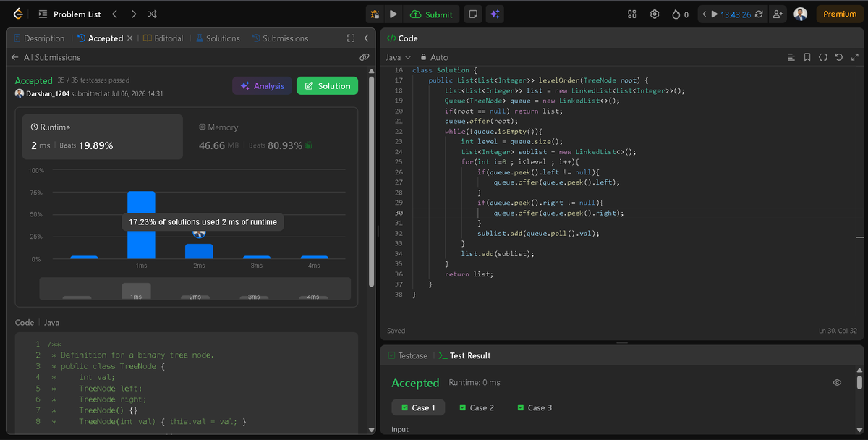Switch to the Editorial tab

(x=163, y=38)
